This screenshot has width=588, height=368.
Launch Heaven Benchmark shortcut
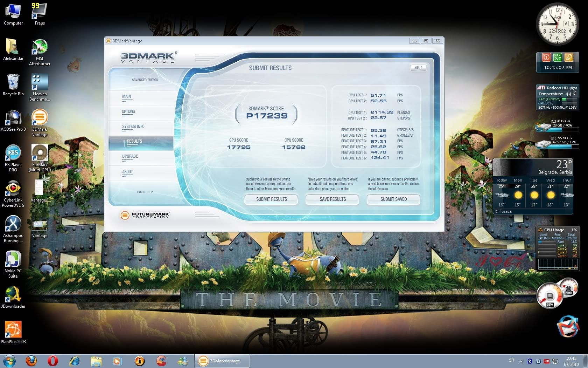(x=40, y=88)
